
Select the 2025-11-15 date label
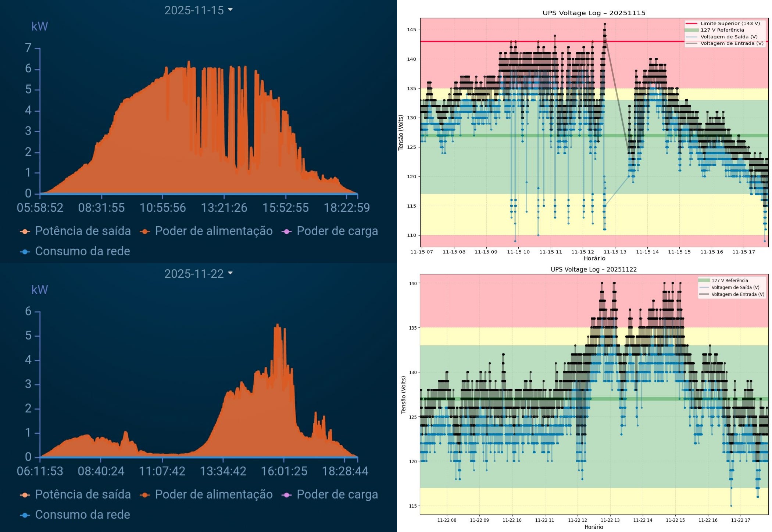194,10
